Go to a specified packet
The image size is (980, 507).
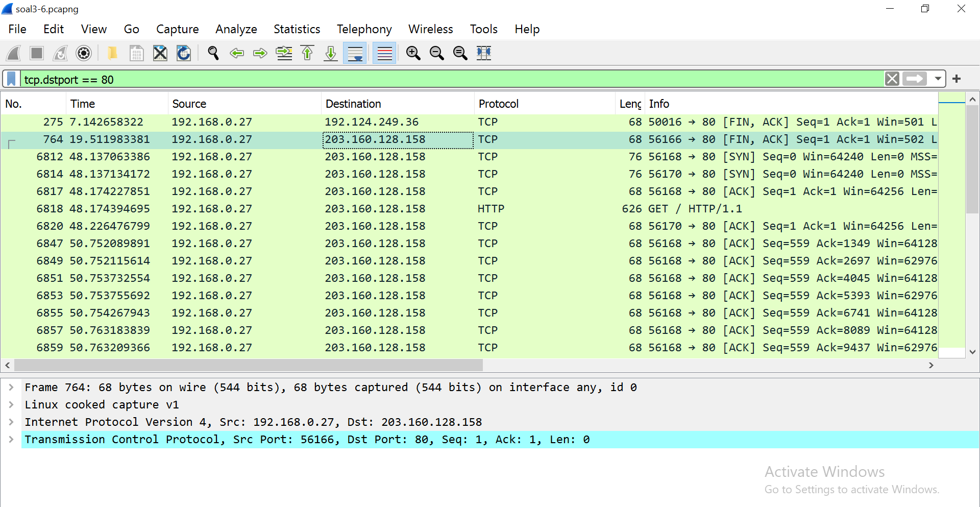[284, 53]
